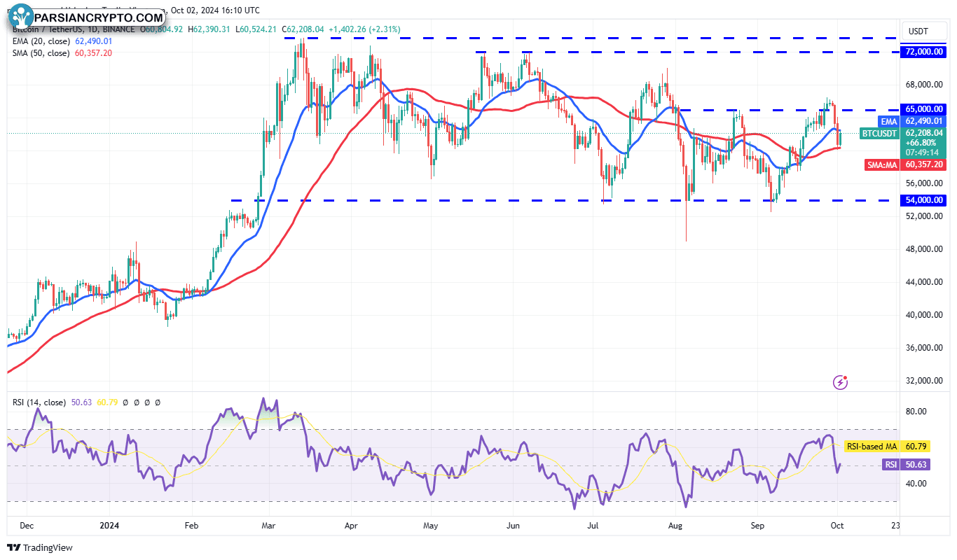Select the RSI (14, close) legend label

pos(39,402)
